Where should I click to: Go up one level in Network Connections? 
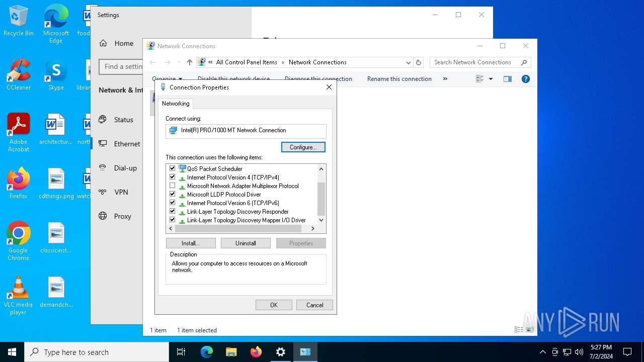pos(189,62)
